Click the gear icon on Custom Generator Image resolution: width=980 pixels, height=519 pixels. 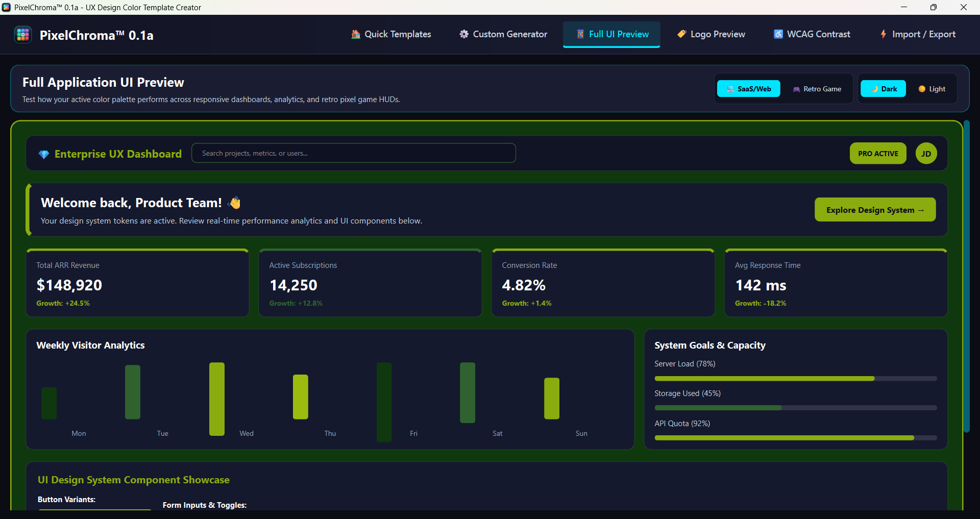point(464,34)
